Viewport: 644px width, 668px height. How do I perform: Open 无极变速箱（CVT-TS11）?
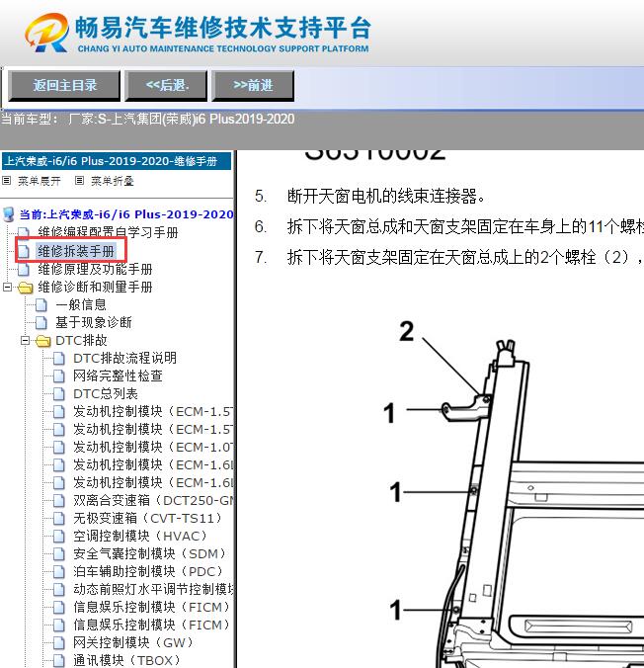[x=148, y=518]
